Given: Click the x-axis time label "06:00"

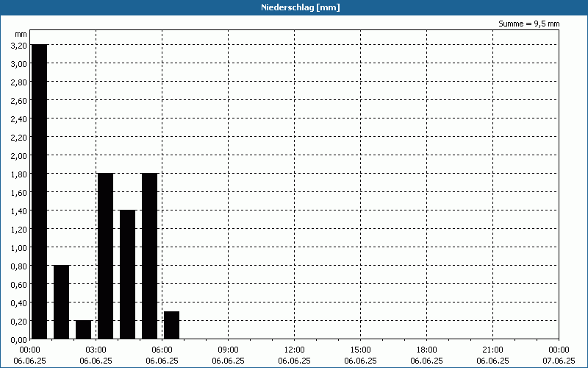Looking at the screenshot, I should pyautogui.click(x=162, y=350).
